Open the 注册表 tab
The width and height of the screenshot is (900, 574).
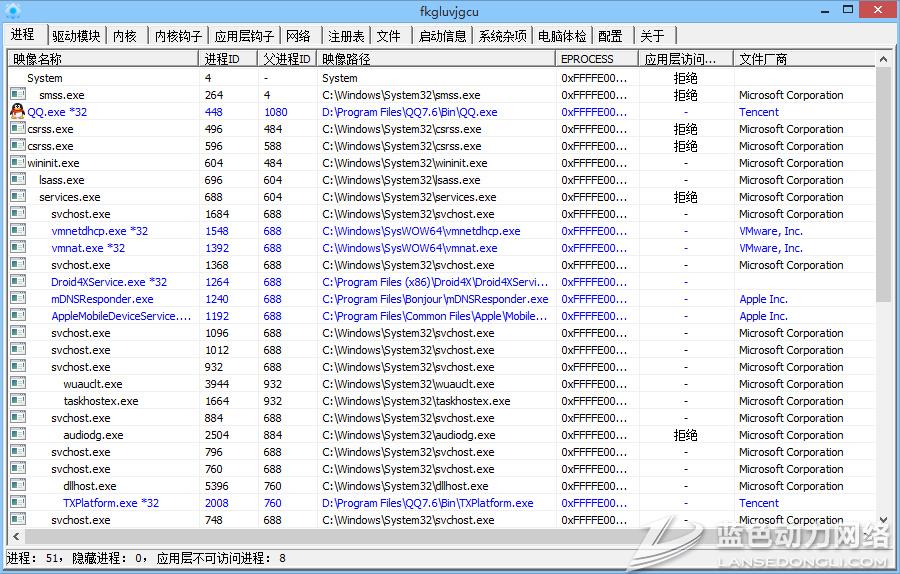click(x=346, y=36)
